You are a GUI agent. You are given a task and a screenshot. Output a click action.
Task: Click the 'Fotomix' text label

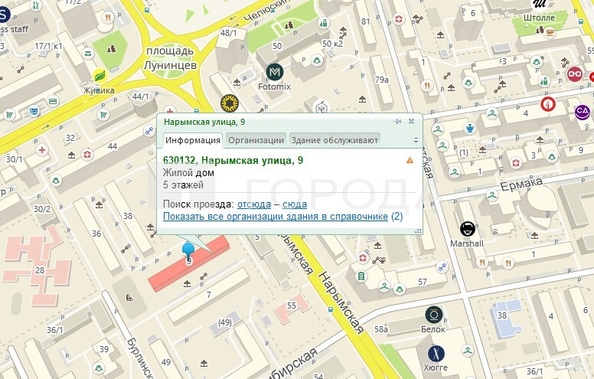click(x=274, y=87)
